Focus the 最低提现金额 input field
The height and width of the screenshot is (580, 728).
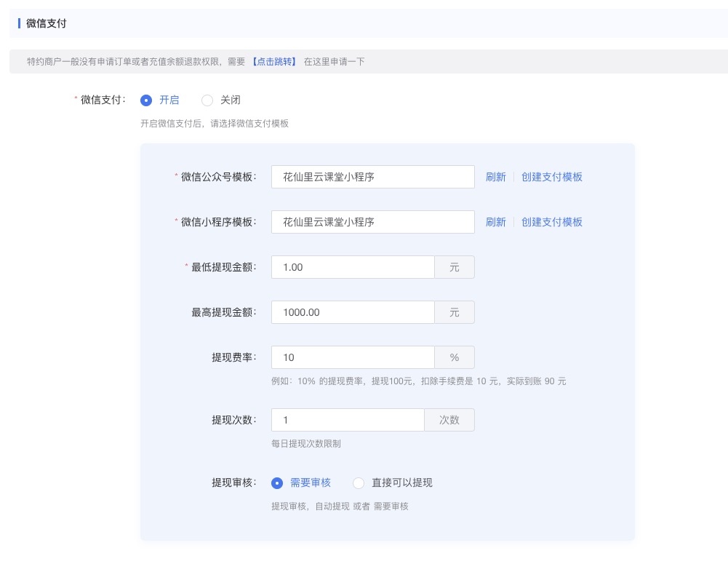[353, 267]
